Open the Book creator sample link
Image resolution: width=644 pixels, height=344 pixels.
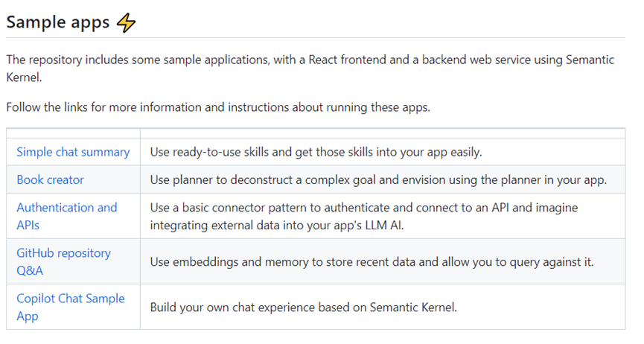50,180
